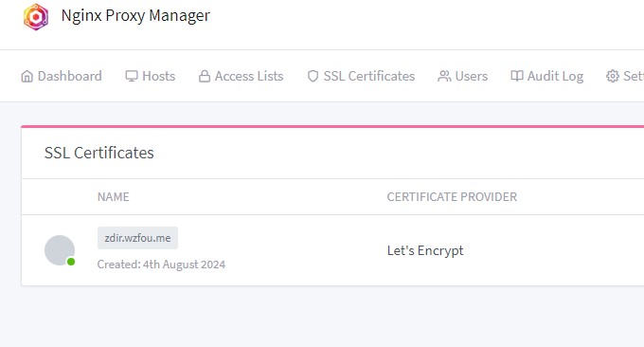Open the Hosts menu
The height and width of the screenshot is (347, 644).
pyautogui.click(x=151, y=76)
